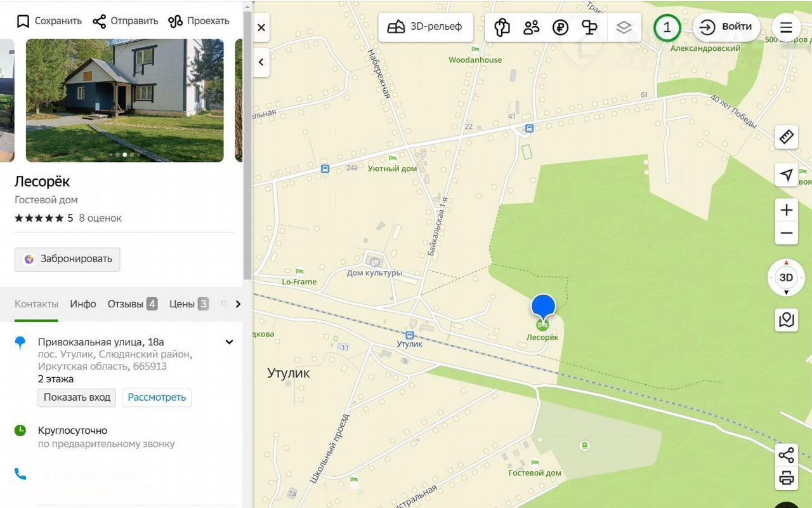Expand address details next to Привокзальная улица
812x508 pixels.
[229, 342]
